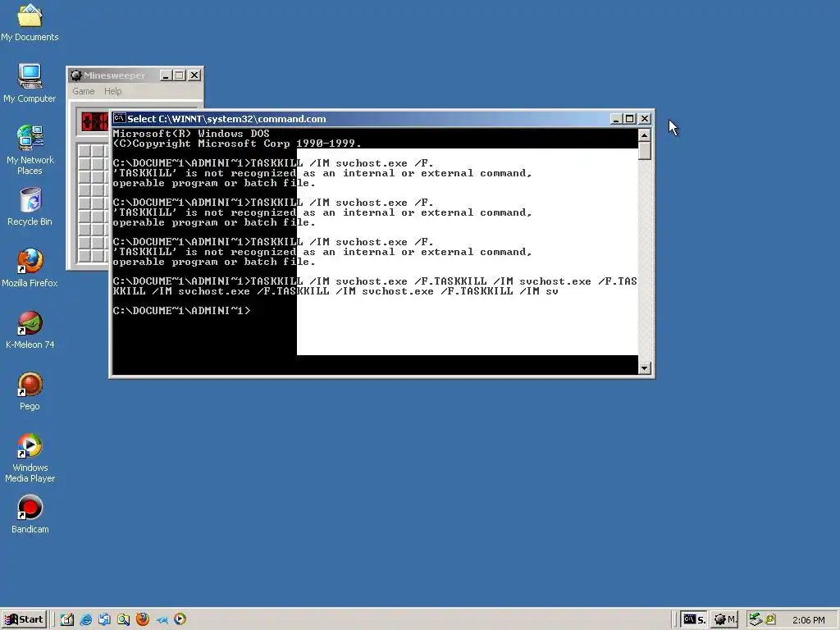Image resolution: width=840 pixels, height=630 pixels.
Task: Close the Minesweeper window
Action: [194, 75]
